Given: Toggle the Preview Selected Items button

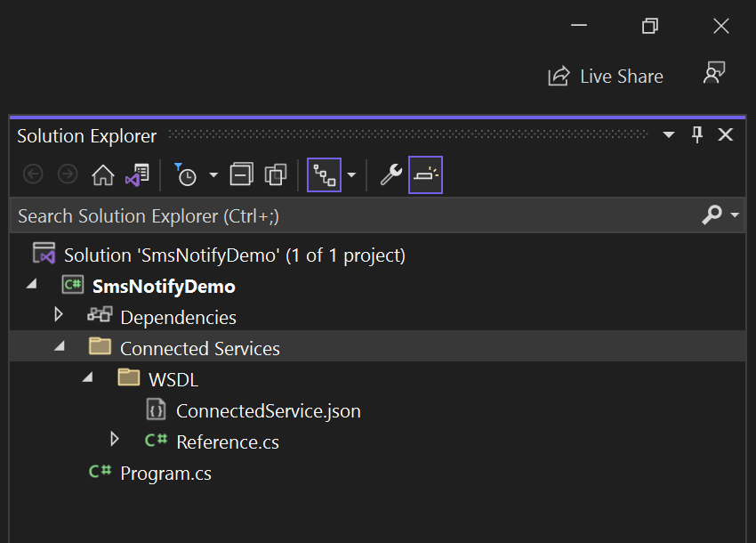Looking at the screenshot, I should (x=425, y=175).
